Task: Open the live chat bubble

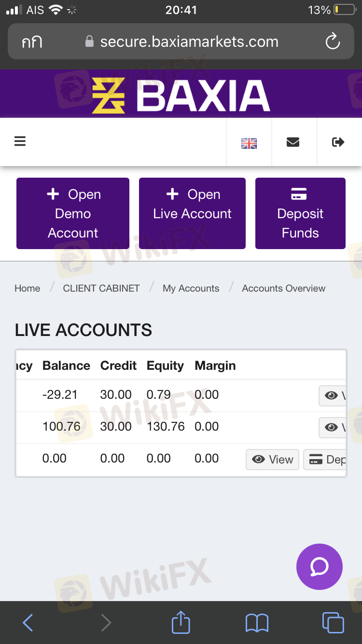Action: coord(320,567)
